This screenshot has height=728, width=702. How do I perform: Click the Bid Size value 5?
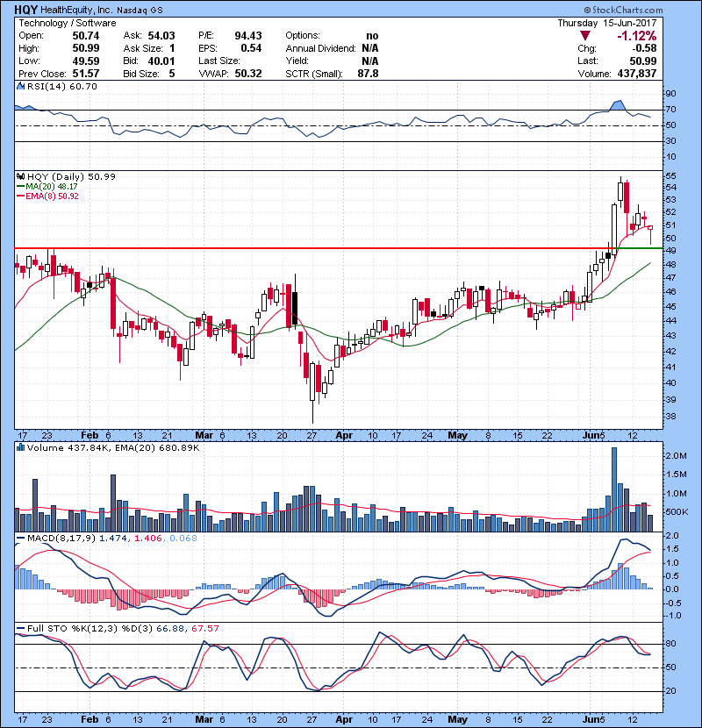click(x=172, y=74)
